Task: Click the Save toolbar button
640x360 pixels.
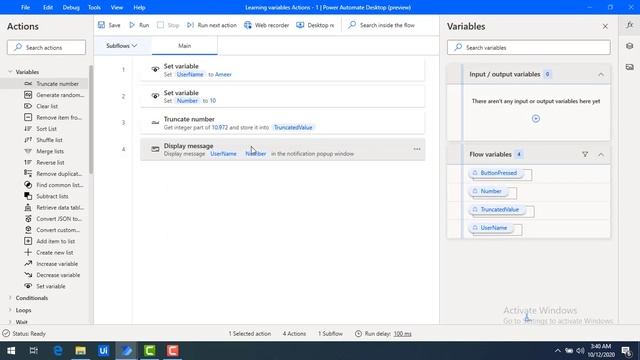Action: (x=109, y=25)
